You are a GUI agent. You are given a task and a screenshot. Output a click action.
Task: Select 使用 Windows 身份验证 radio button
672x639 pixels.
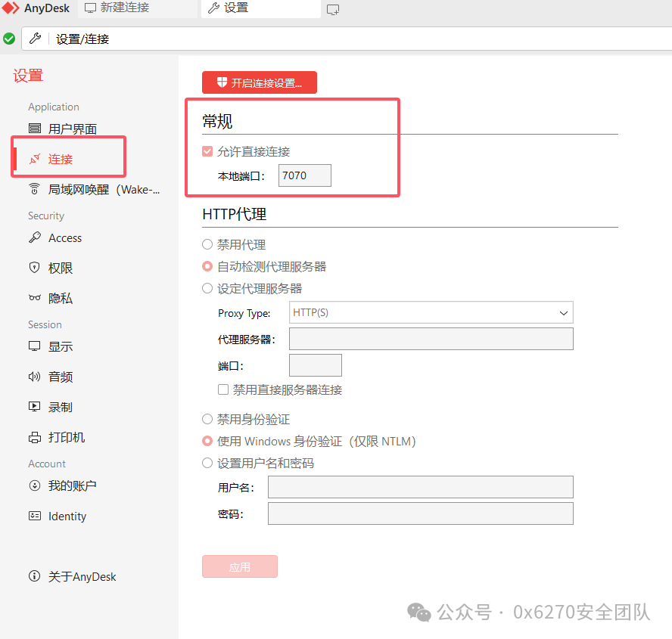click(207, 441)
